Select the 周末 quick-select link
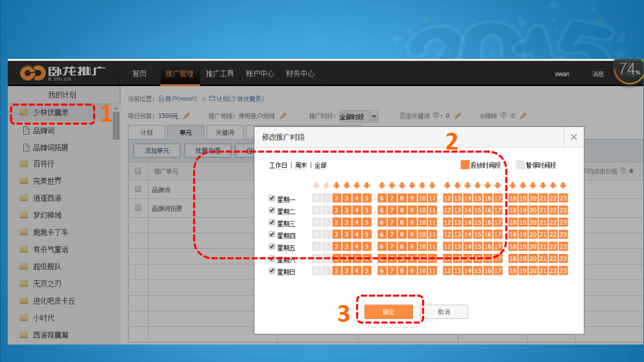This screenshot has width=644, height=362. (301, 166)
